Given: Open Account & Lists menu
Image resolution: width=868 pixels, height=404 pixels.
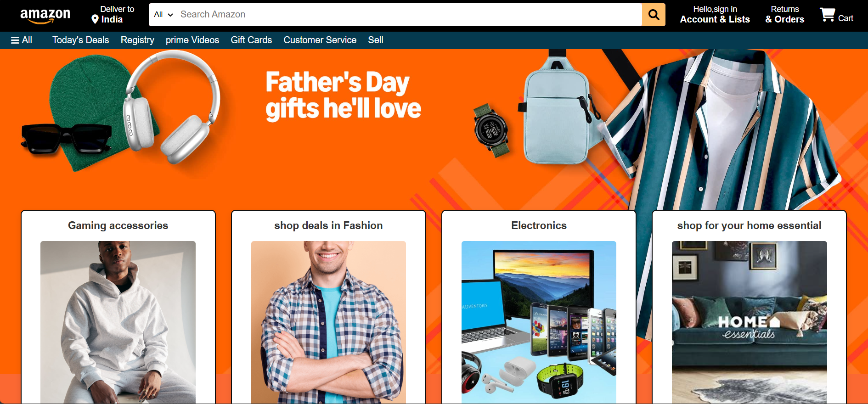Looking at the screenshot, I should click(715, 15).
